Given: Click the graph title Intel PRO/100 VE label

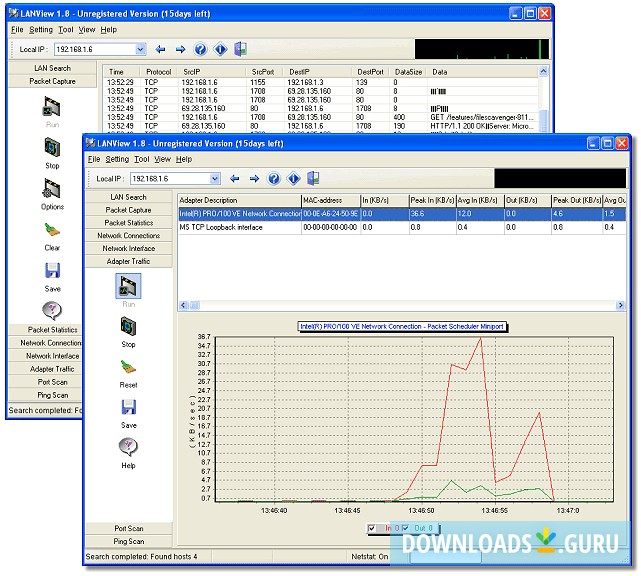Looking at the screenshot, I should (x=402, y=327).
